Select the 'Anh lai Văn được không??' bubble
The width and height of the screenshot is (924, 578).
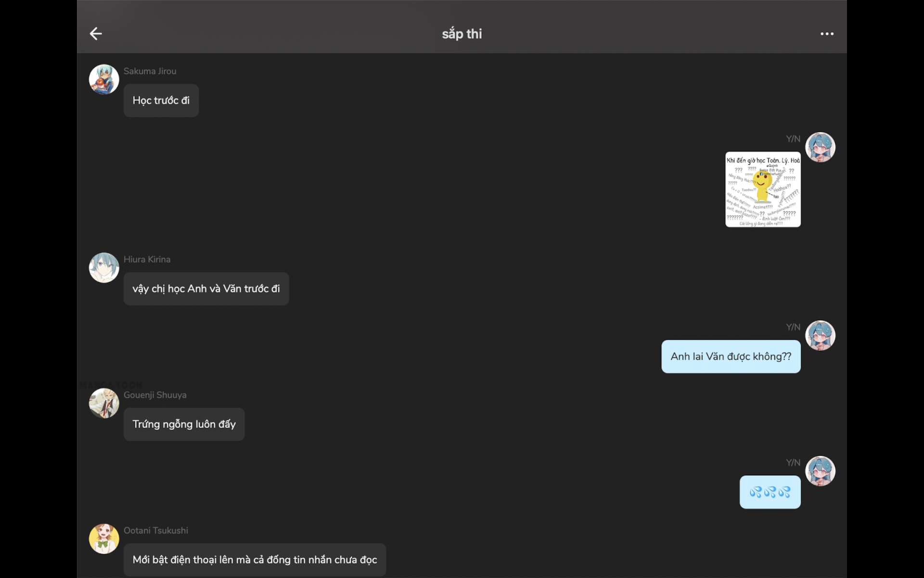click(731, 357)
